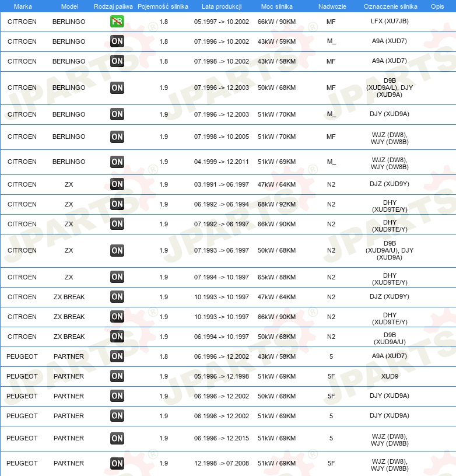Select power value 65kW / 88KM
Image resolution: width=456 pixels, height=476 pixels.
(277, 277)
